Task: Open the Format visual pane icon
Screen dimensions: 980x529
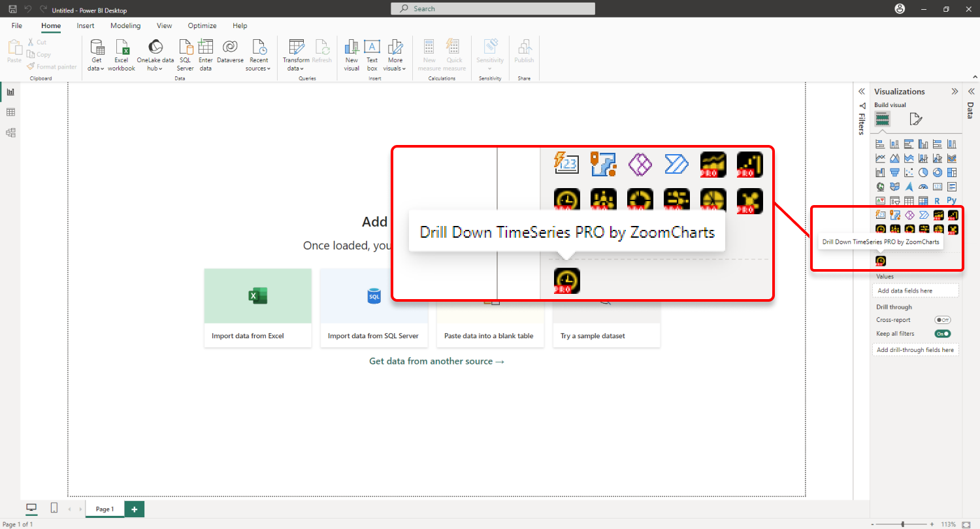Action: point(916,119)
